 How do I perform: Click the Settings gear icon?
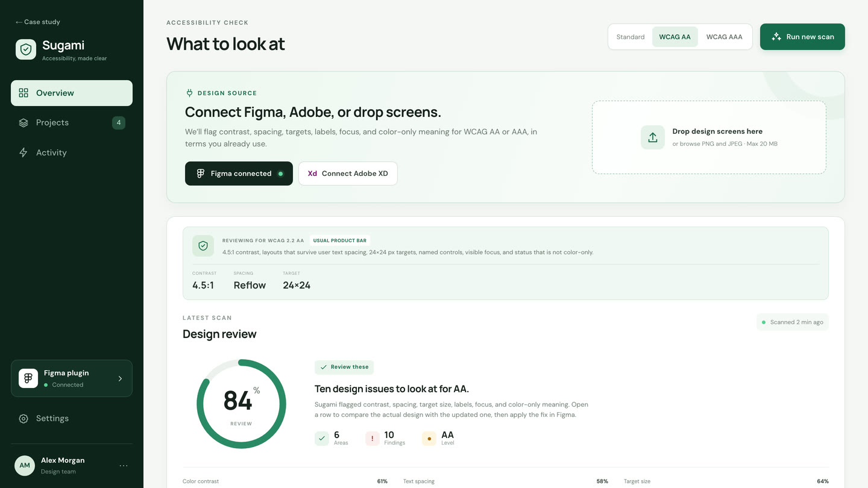(x=24, y=419)
